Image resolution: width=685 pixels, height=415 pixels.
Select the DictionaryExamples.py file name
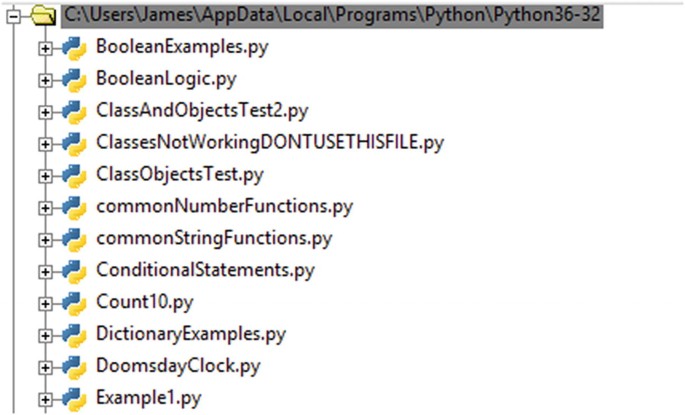tap(196, 335)
